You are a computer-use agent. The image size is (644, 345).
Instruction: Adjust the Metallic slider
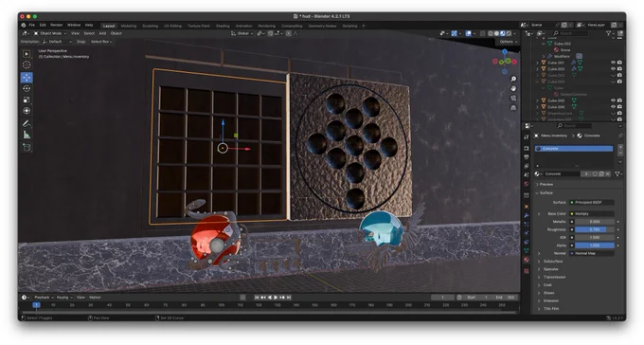click(595, 222)
